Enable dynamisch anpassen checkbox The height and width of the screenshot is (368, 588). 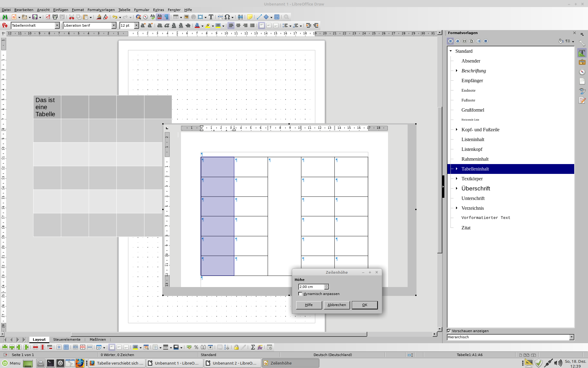tap(300, 294)
